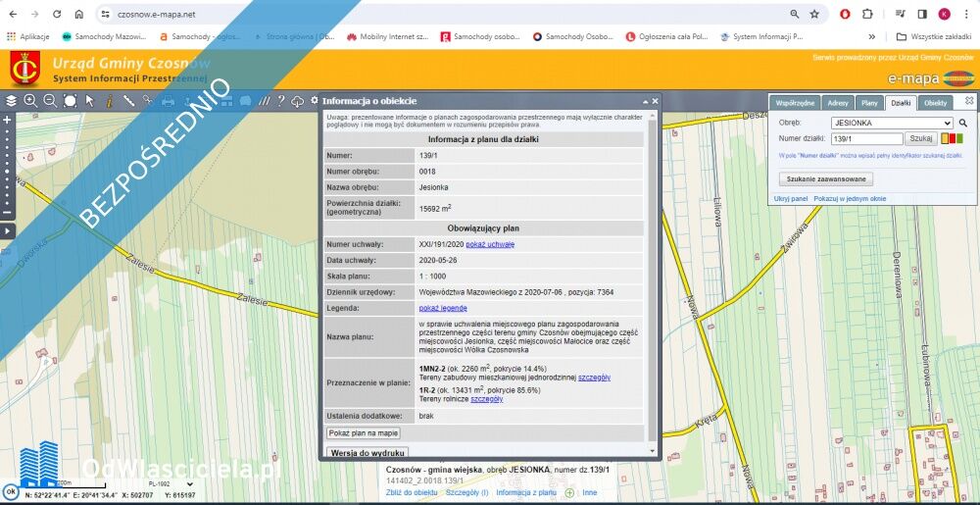The height and width of the screenshot is (505, 980).
Task: Open the map layers panel icon
Action: click(11, 101)
